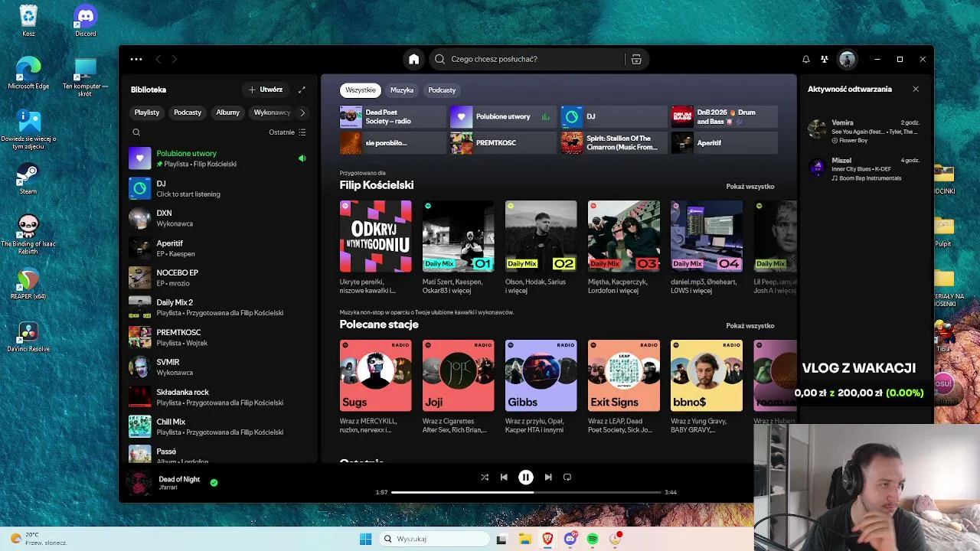Open artist SVMIR in library
Screen dimensions: 980x551
pyautogui.click(x=218, y=367)
